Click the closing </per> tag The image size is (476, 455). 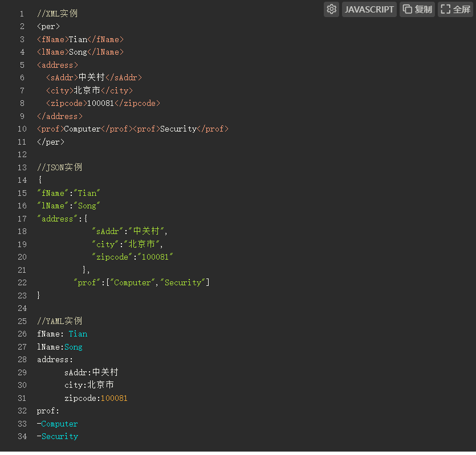click(x=50, y=142)
